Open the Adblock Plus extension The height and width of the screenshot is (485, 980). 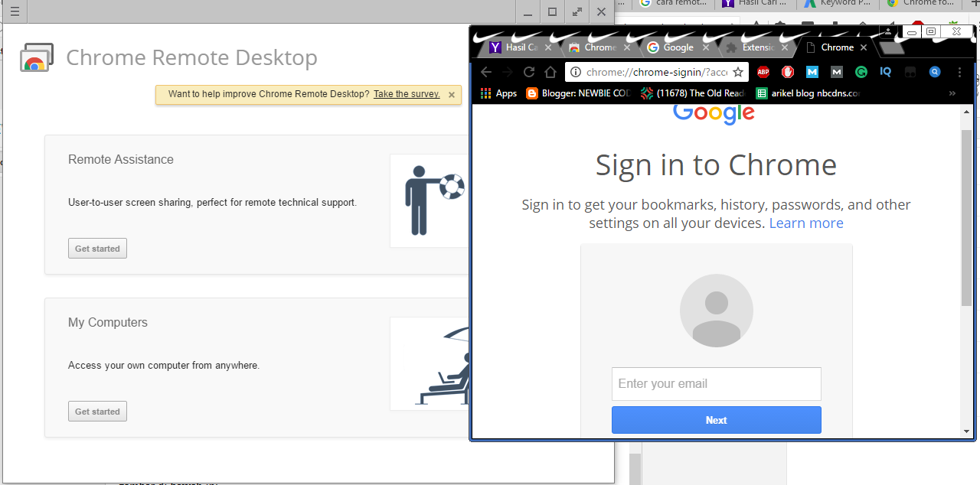click(763, 72)
